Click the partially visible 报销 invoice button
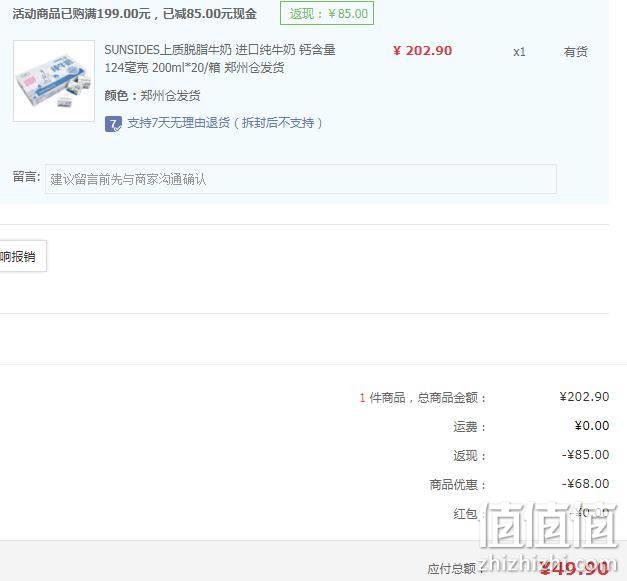The height and width of the screenshot is (581, 627). (x=23, y=256)
